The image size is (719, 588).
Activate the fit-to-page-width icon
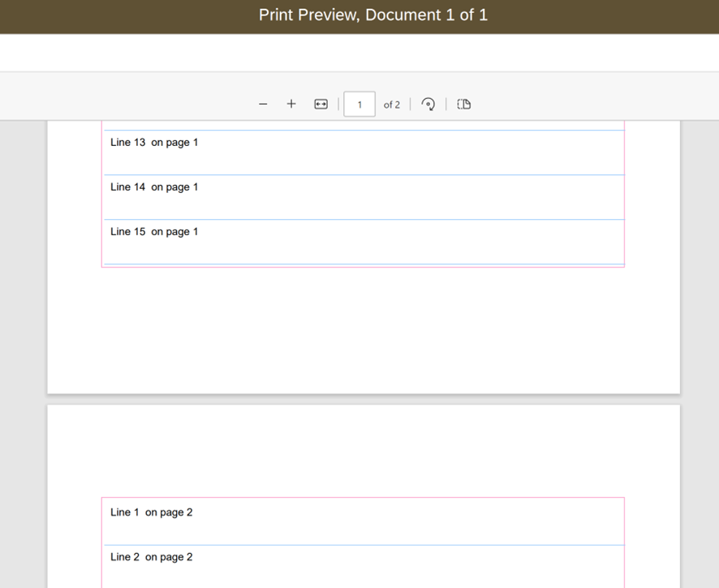(321, 104)
